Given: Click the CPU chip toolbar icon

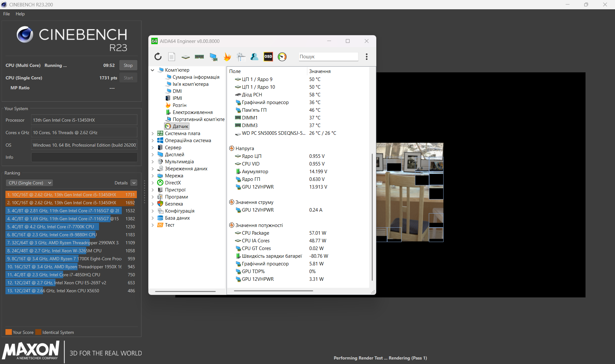Looking at the screenshot, I should 186,57.
